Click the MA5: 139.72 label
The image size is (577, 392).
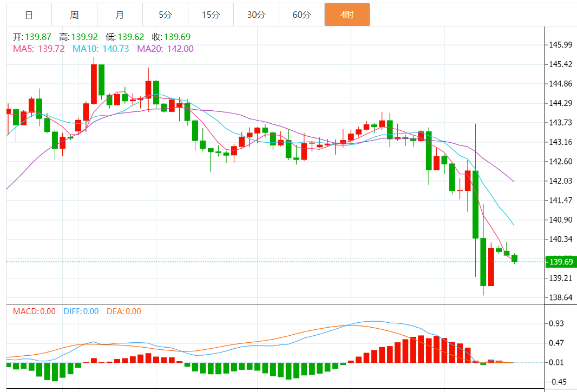38,49
